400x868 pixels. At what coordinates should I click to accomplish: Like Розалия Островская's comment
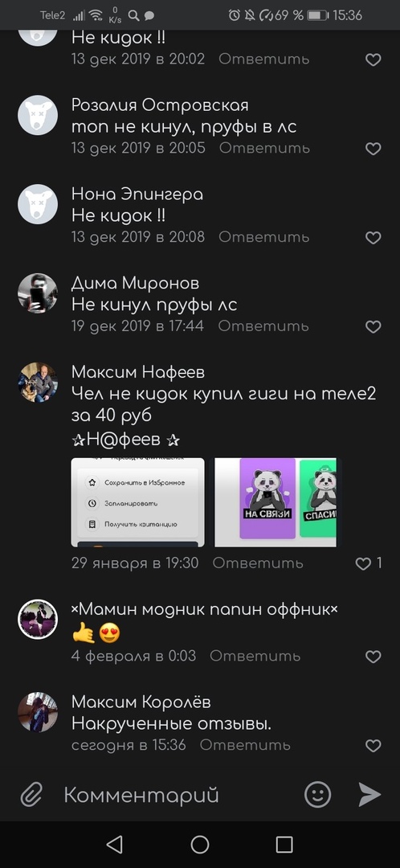373,149
